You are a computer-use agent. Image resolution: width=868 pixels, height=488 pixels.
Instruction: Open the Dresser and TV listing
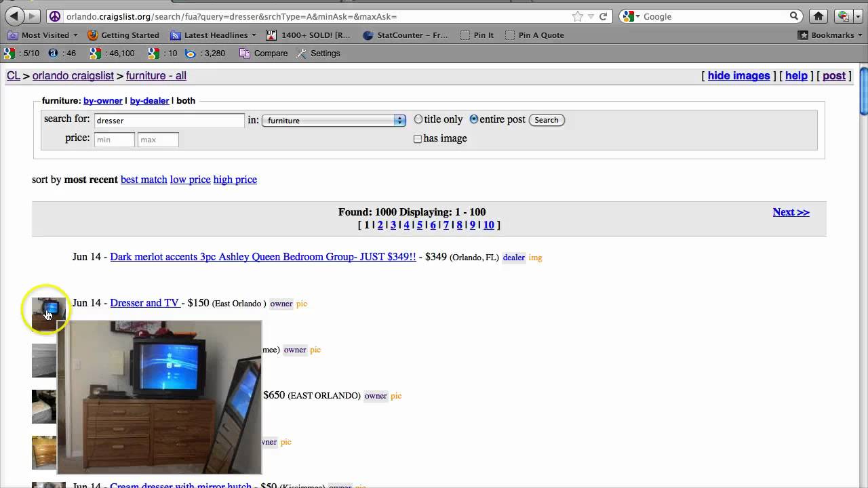(144, 303)
